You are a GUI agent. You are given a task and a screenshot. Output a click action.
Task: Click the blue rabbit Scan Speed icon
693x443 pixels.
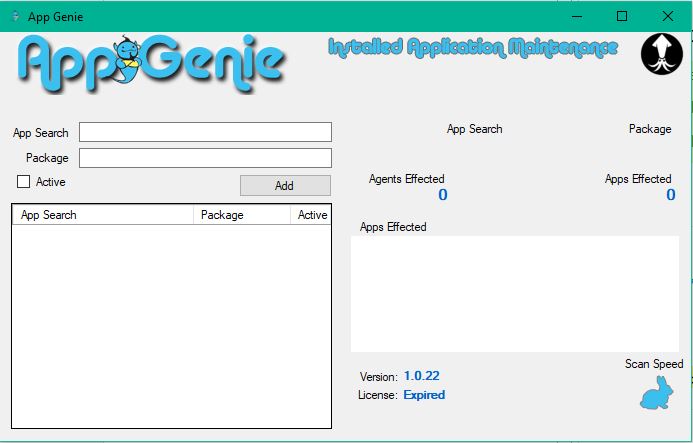pyautogui.click(x=656, y=394)
